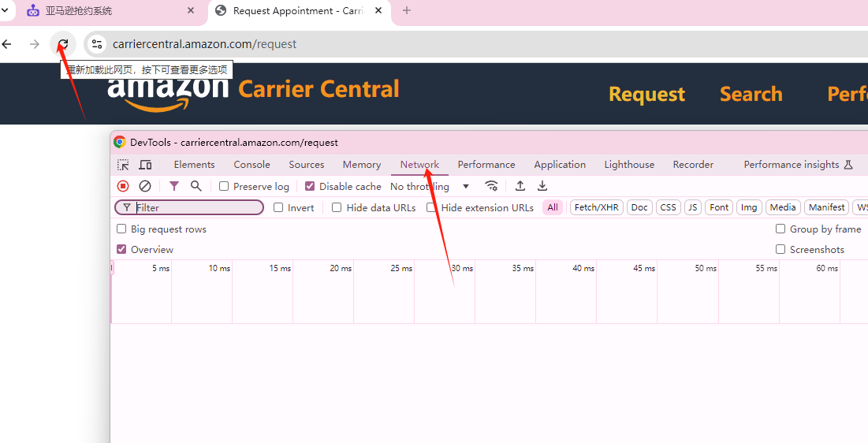Open site information icon in address bar
The width and height of the screenshot is (868, 443).
[x=97, y=43]
